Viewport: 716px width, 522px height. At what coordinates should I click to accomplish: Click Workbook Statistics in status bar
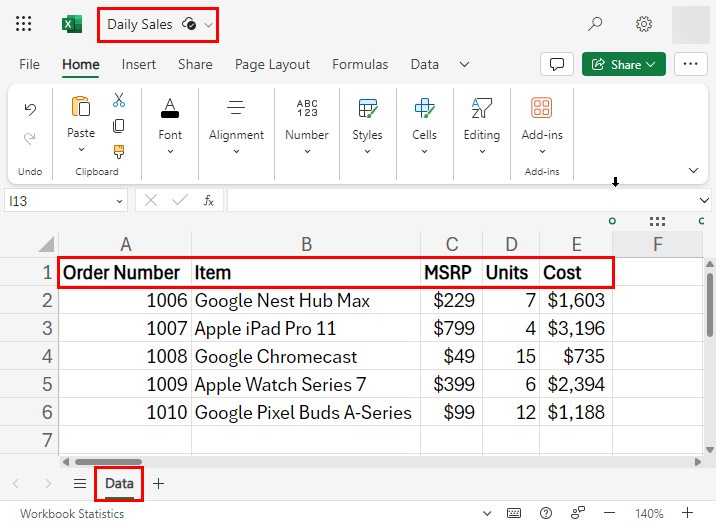point(72,513)
